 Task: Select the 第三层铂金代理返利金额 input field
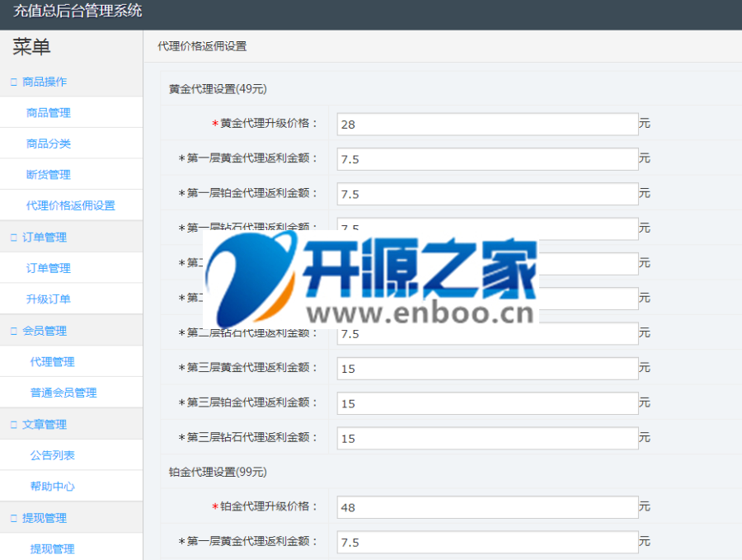pos(487,403)
